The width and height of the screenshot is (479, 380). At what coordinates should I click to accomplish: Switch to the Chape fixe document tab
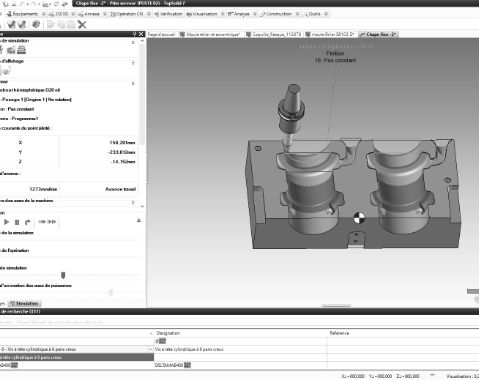[378, 34]
